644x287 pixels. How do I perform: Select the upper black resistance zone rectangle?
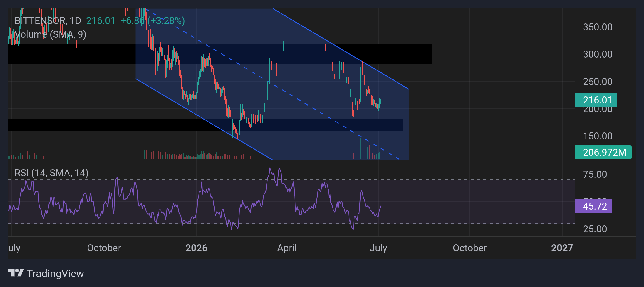(220, 54)
